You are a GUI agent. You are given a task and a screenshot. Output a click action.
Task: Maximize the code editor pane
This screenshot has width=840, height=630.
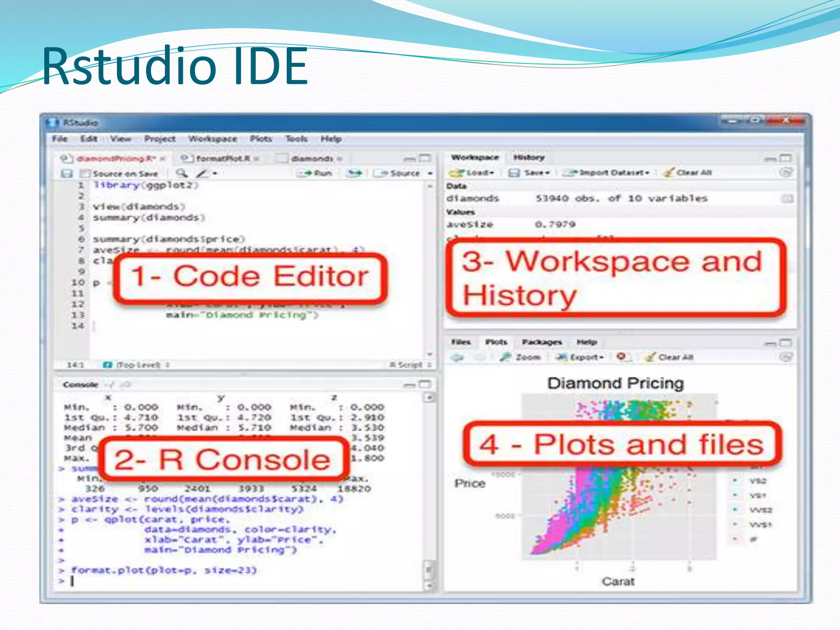(x=426, y=158)
